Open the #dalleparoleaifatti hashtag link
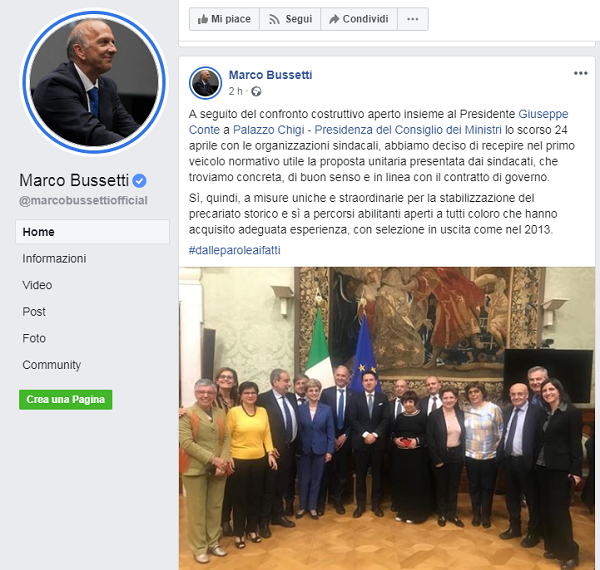 pos(235,250)
